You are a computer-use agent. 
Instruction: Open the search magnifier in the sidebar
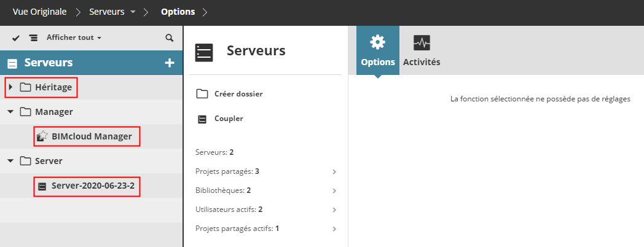[x=170, y=37]
